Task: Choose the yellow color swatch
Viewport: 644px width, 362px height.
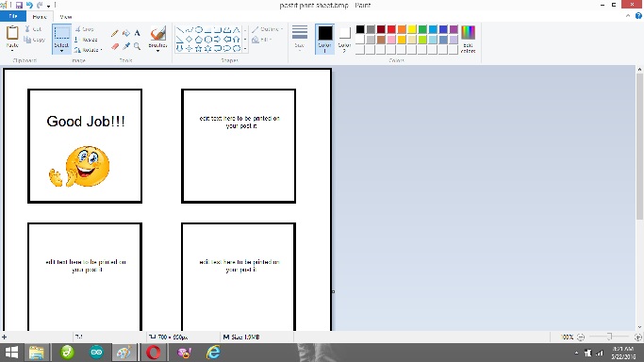Action: point(412,29)
